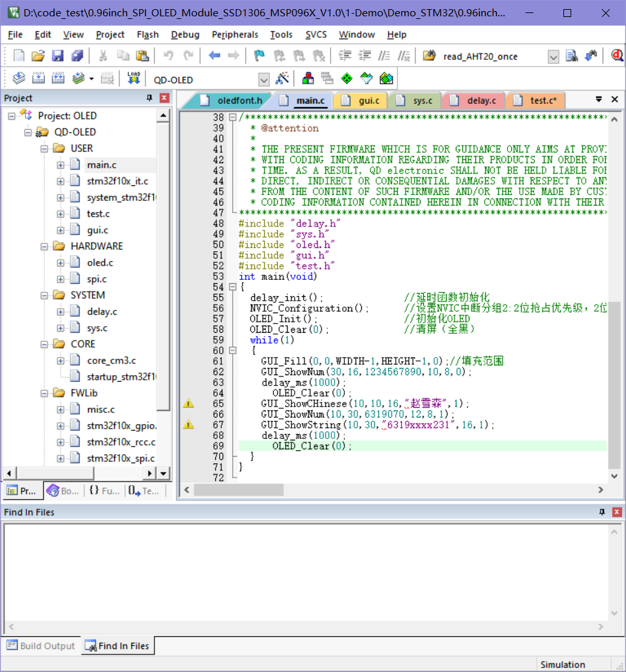Download code to flash using LOAD icon
626x672 pixels.
click(x=134, y=77)
